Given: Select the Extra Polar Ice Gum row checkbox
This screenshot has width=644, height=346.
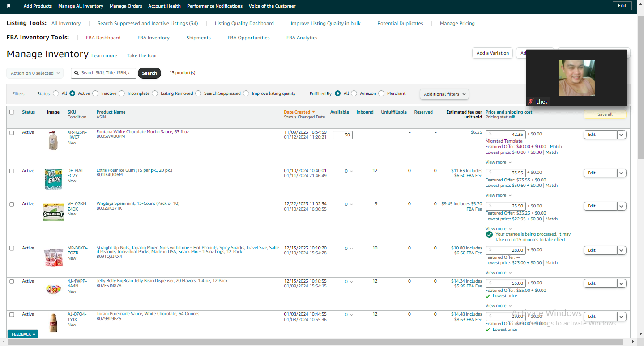Looking at the screenshot, I should click(x=12, y=171).
